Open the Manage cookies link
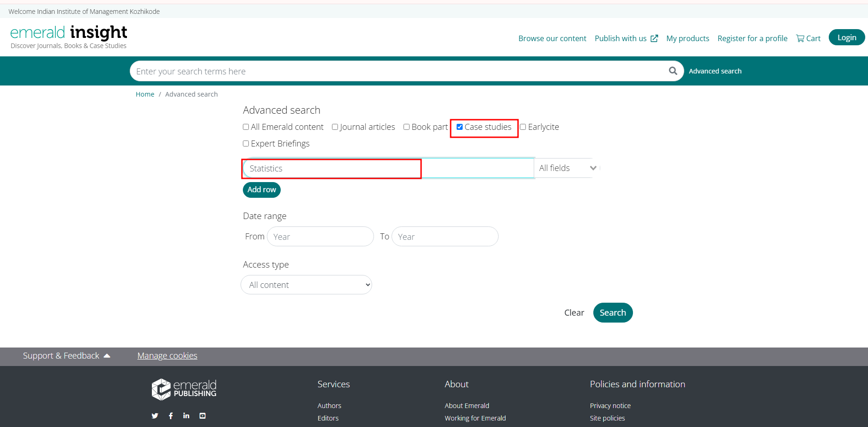Viewport: 868px width, 427px height. (x=167, y=356)
